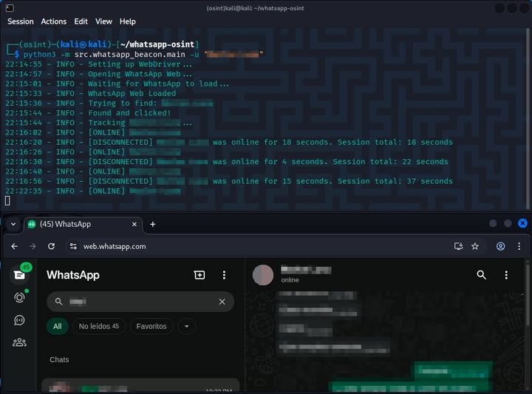Click the terminal vertical scrollbar
This screenshot has height=394, width=532.
tap(528, 118)
